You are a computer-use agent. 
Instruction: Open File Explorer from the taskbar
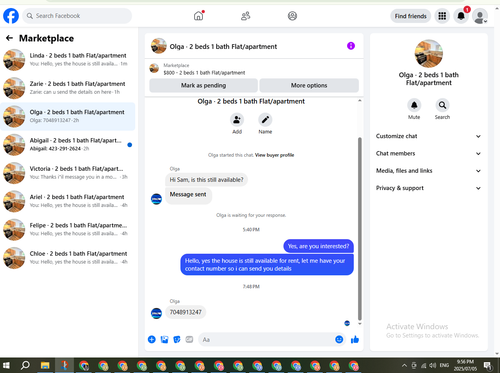coord(45,366)
